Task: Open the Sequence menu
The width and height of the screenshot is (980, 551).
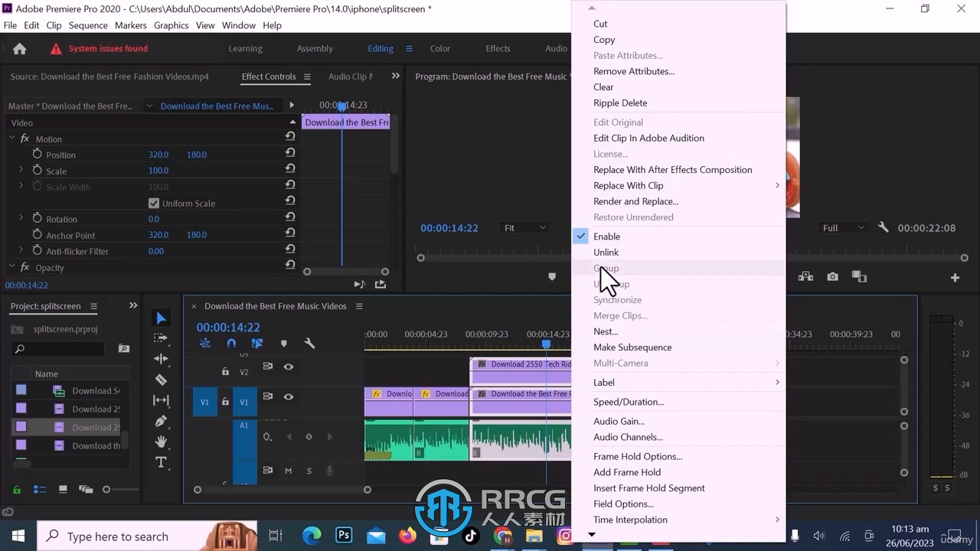Action: (88, 25)
